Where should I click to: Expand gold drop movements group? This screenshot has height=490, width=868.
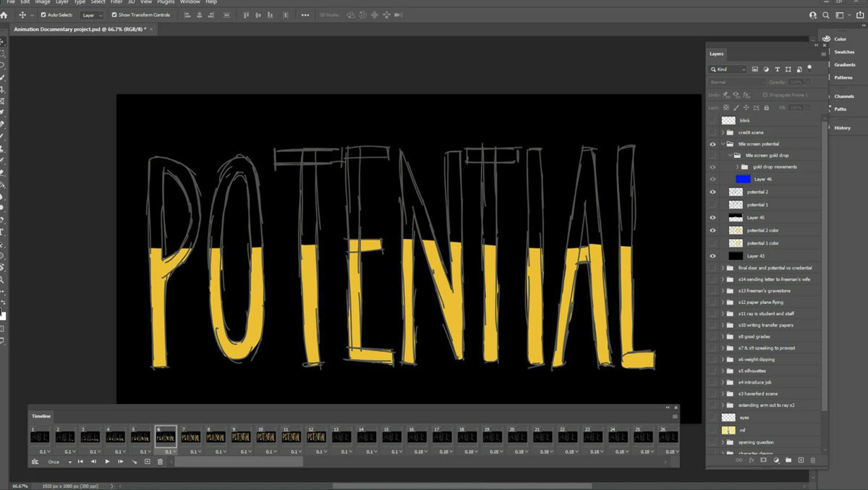pos(737,166)
